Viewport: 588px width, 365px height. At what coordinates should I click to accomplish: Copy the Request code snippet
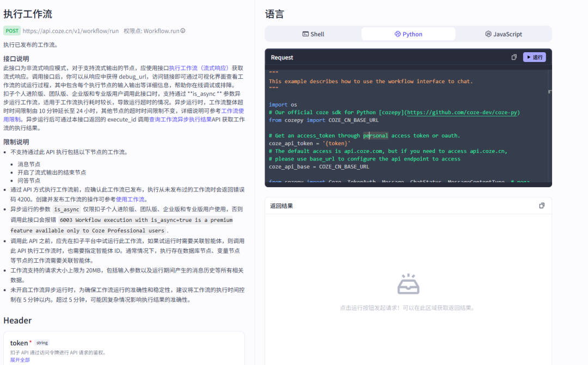click(x=514, y=57)
